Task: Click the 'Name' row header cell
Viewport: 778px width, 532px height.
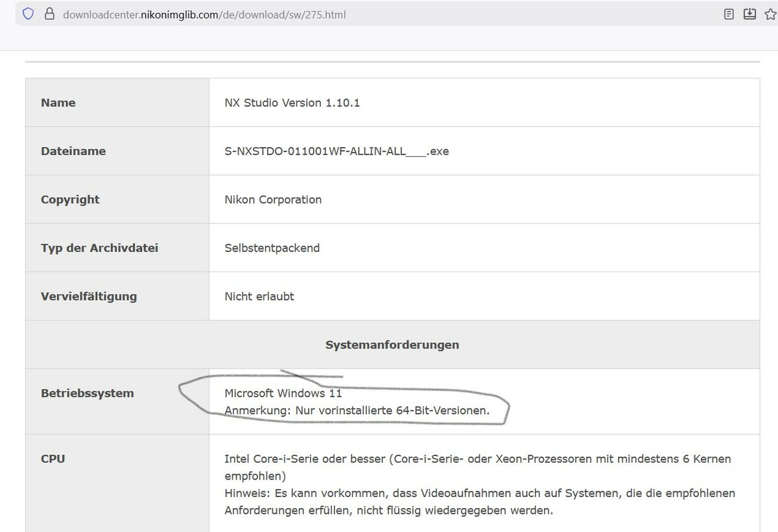Action: 117,102
